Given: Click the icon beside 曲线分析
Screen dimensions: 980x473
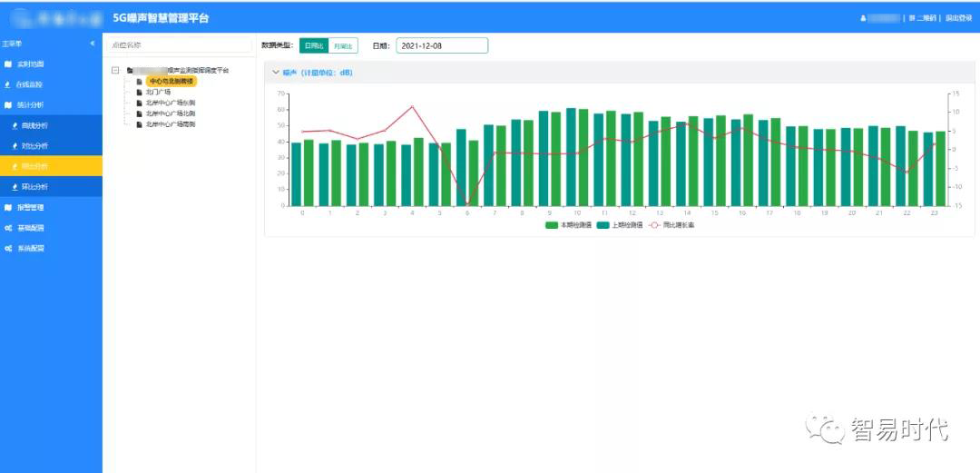Looking at the screenshot, I should [x=15, y=125].
